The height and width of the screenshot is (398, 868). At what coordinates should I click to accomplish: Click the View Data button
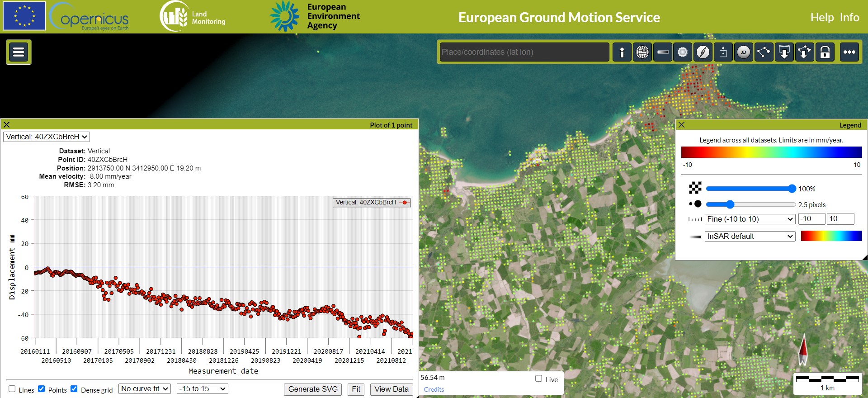[x=392, y=389]
